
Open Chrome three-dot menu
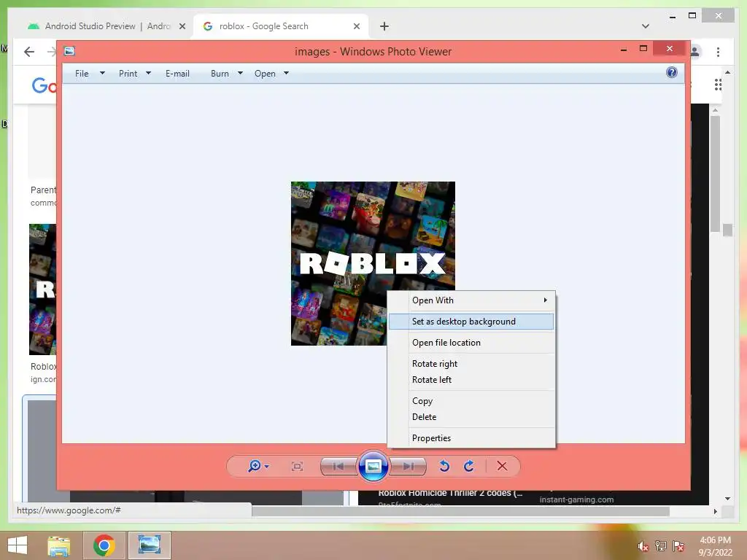coord(718,52)
